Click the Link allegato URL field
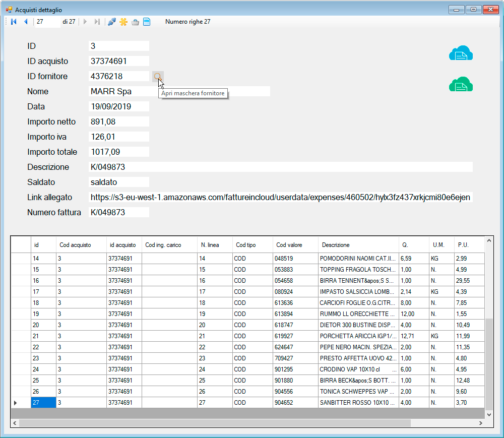Viewport: 504px width, 438px height. pyautogui.click(x=280, y=197)
